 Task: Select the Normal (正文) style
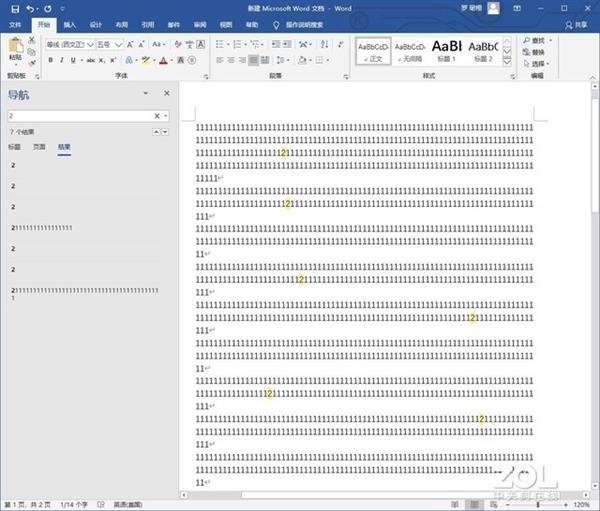coord(373,51)
